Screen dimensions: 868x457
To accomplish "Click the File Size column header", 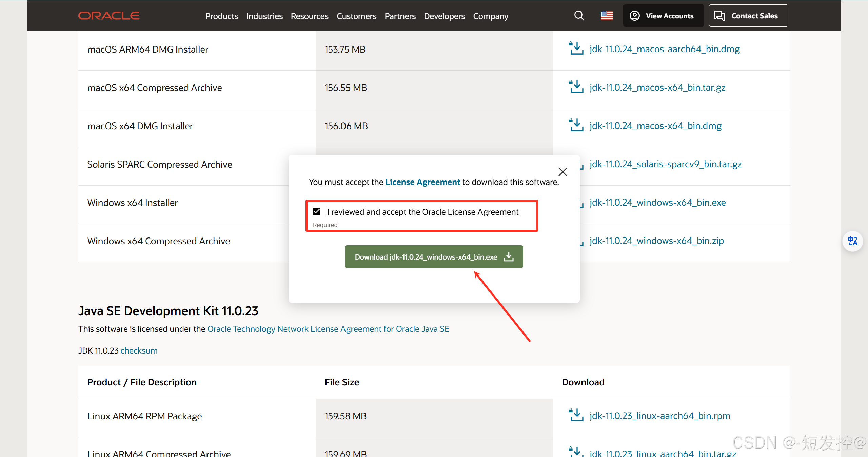I will tap(342, 382).
